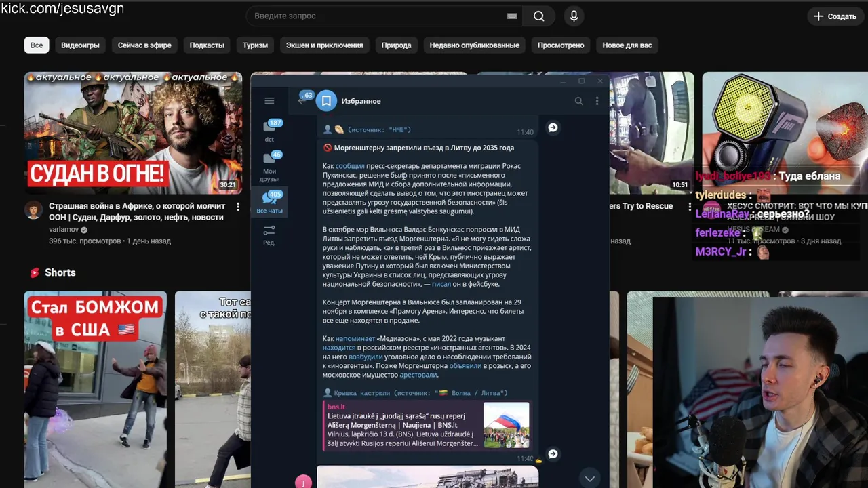Click YouTube search magnifier button

(539, 16)
